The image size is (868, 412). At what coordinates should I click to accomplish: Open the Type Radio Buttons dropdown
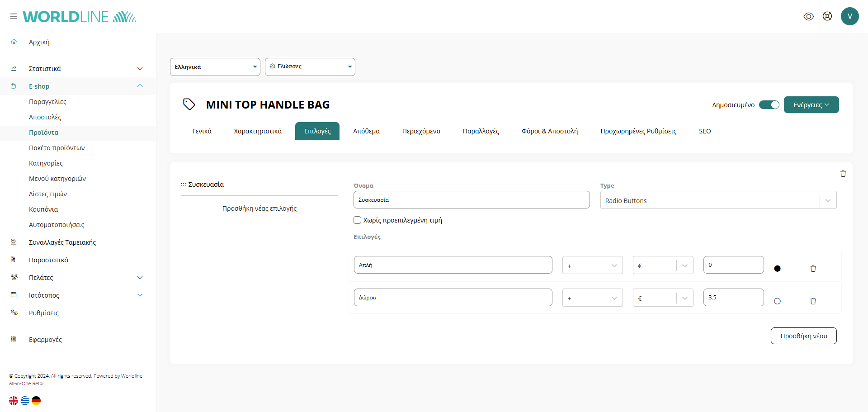pos(718,200)
